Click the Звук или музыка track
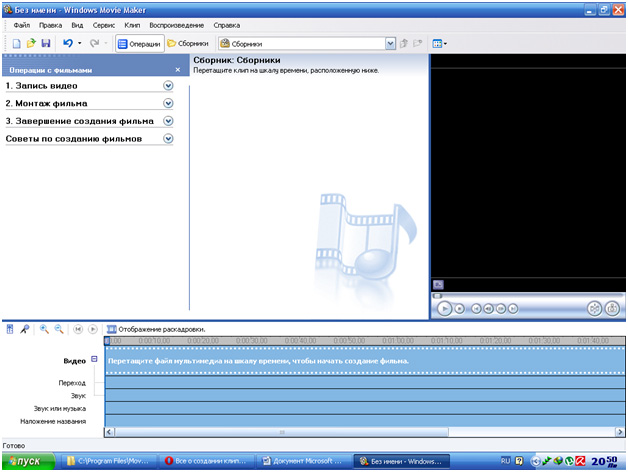This screenshot has height=472, width=628. 364,408
